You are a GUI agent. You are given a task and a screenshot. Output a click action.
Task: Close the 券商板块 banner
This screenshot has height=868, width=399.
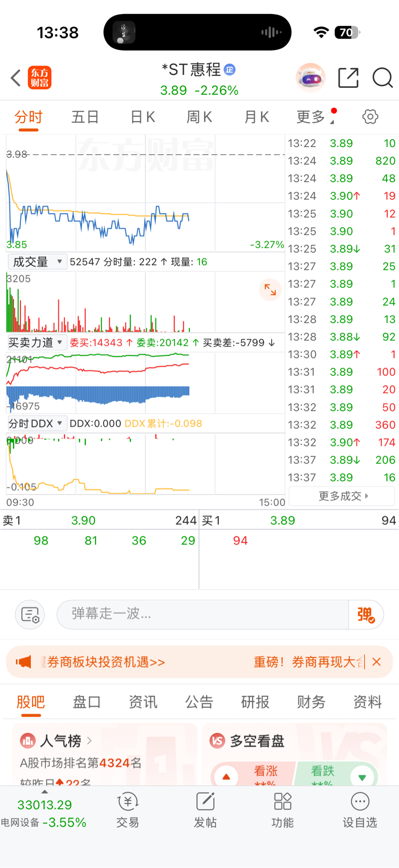[377, 662]
